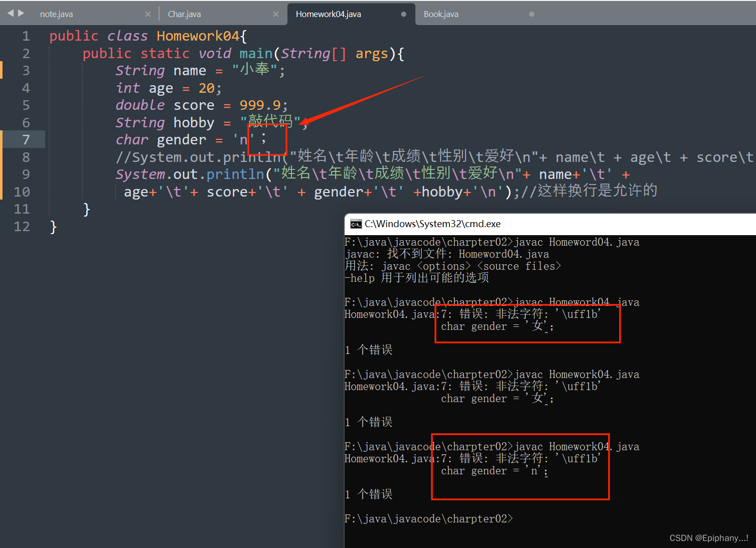This screenshot has width=756, height=548.
Task: Close the note.java tab
Action: pos(147,14)
